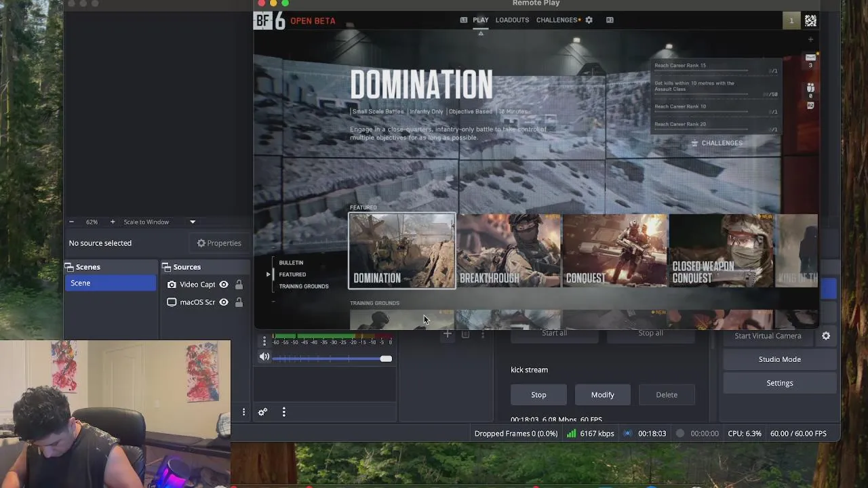Select the CLOSED WEAPON CONQUEST card
The height and width of the screenshot is (488, 868).
pyautogui.click(x=722, y=251)
